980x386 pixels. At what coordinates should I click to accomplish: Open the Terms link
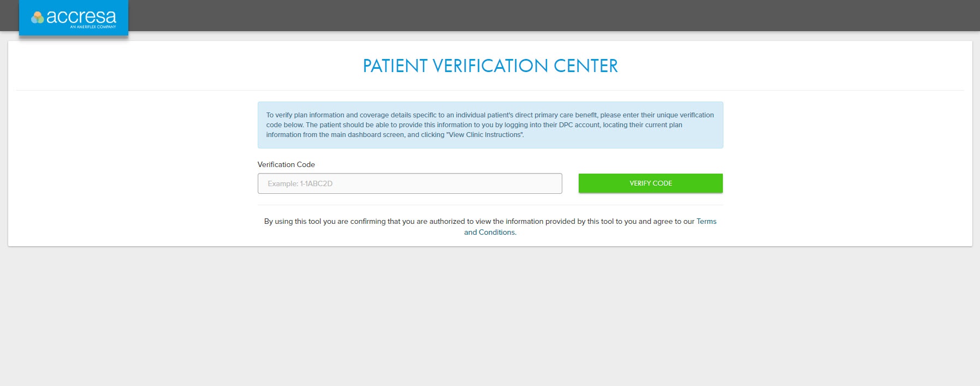point(706,222)
